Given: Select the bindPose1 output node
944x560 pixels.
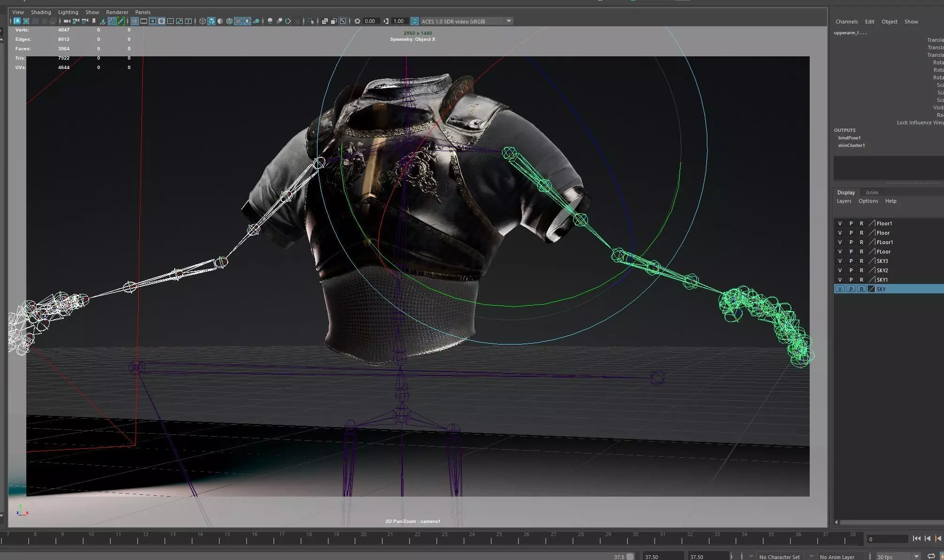Looking at the screenshot, I should [x=849, y=138].
